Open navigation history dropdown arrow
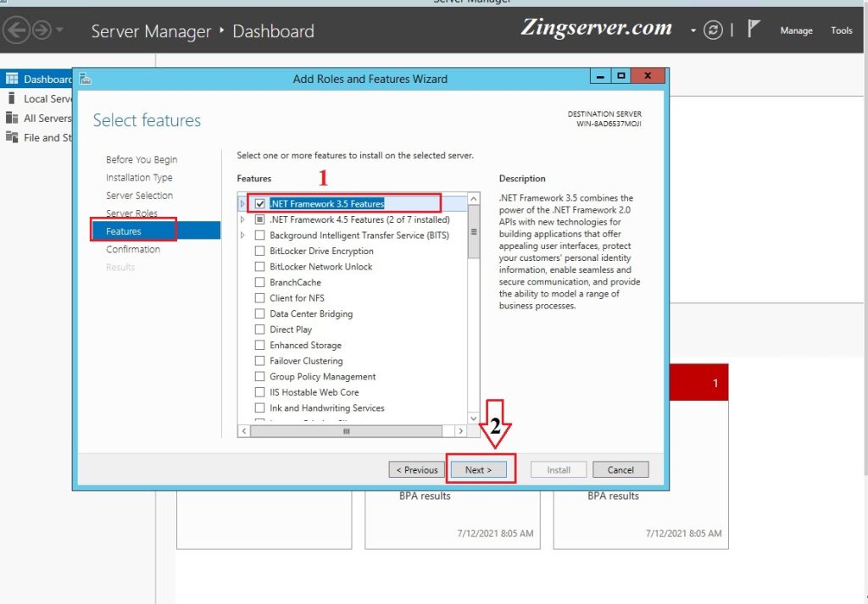Screen dimensions: 868x604 60,30
